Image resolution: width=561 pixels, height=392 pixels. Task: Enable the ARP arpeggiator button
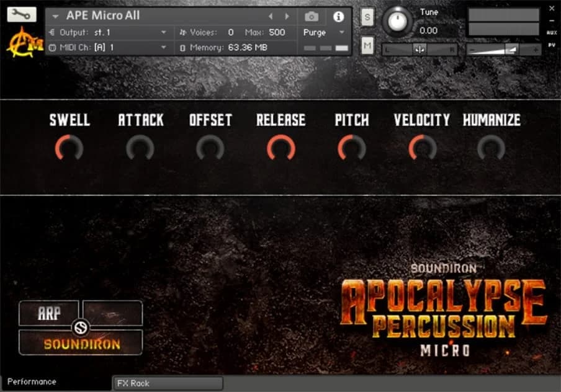[x=50, y=313]
